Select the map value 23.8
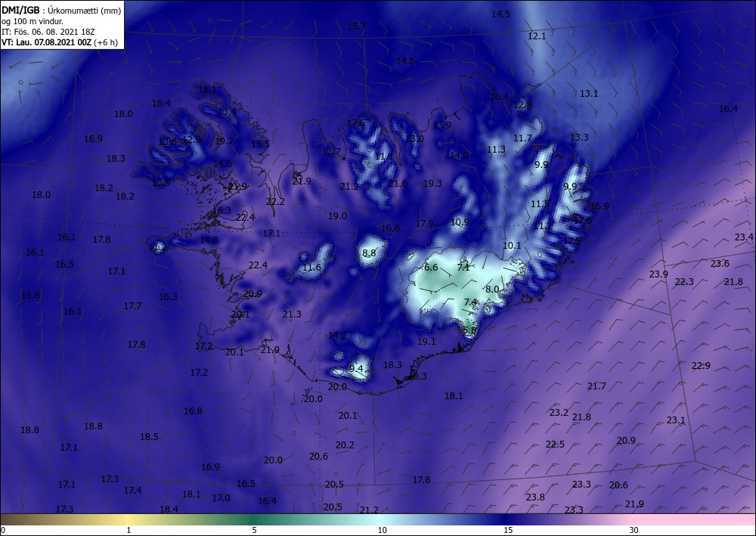Image resolution: width=756 pixels, height=536 pixels. [535, 497]
